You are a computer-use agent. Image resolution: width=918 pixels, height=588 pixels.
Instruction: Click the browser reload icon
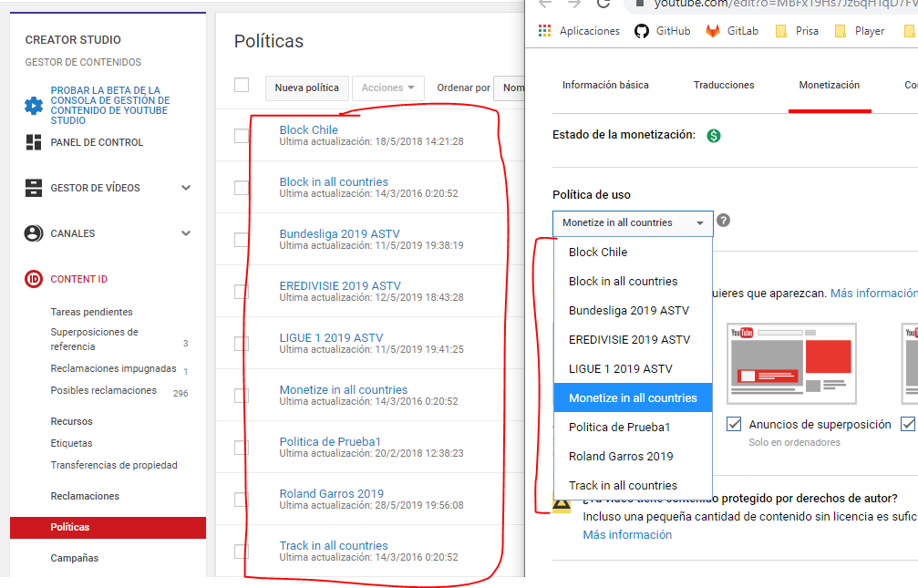tap(603, 4)
